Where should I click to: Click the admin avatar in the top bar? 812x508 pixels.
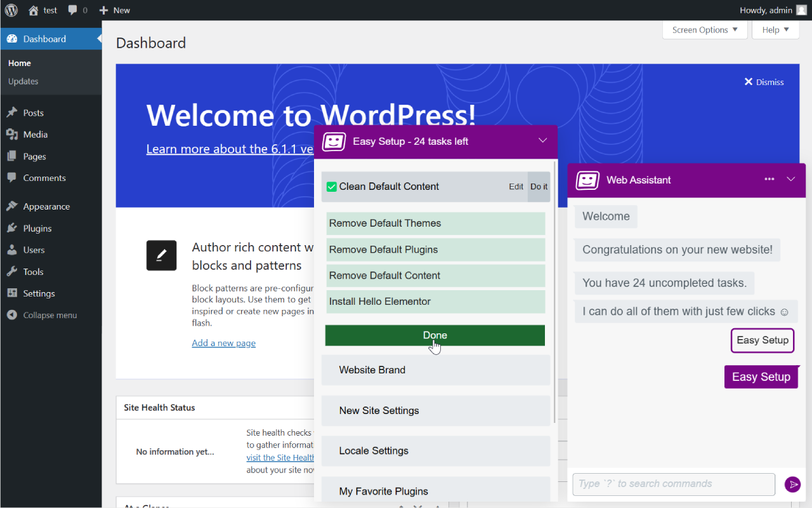802,10
